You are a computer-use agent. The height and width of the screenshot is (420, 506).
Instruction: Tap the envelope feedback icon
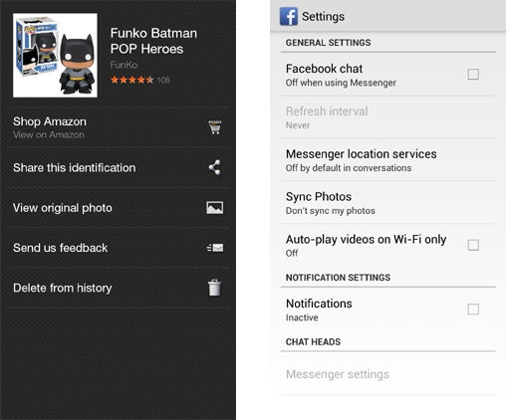pyautogui.click(x=215, y=248)
